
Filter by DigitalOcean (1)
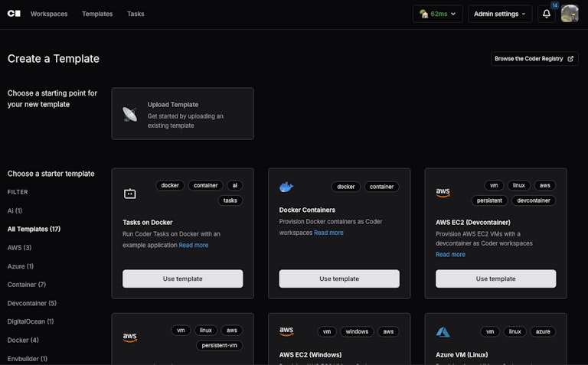31,321
